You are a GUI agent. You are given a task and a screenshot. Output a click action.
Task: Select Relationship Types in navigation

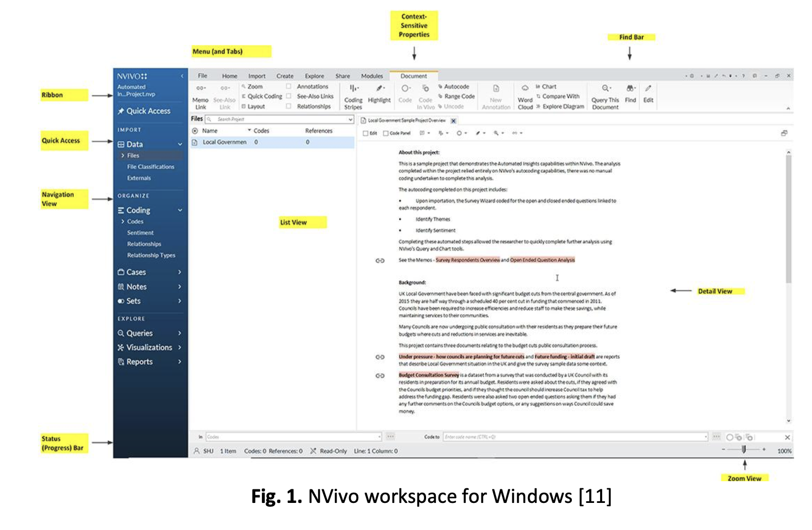point(151,255)
